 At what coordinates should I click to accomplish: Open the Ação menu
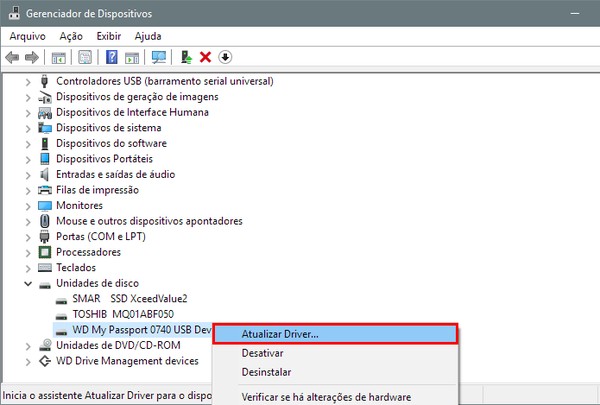pos(71,36)
